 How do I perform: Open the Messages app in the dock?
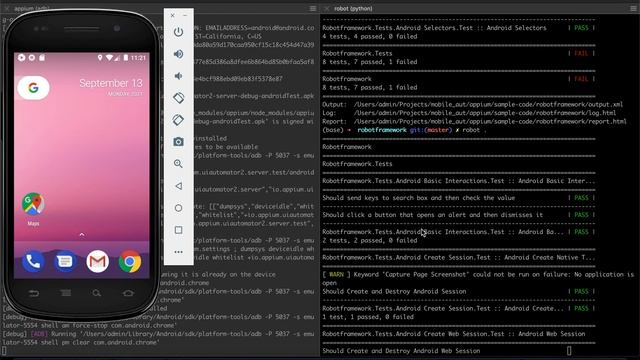pos(65,261)
